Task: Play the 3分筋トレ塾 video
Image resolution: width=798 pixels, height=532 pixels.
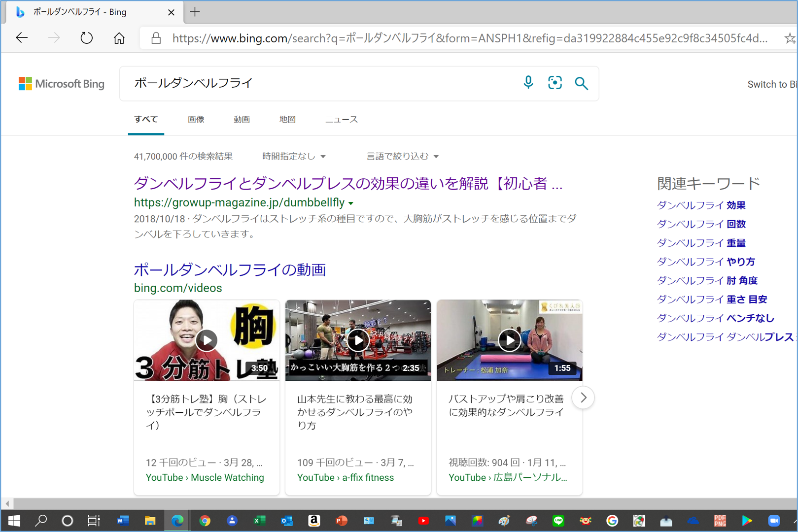Action: point(207,340)
